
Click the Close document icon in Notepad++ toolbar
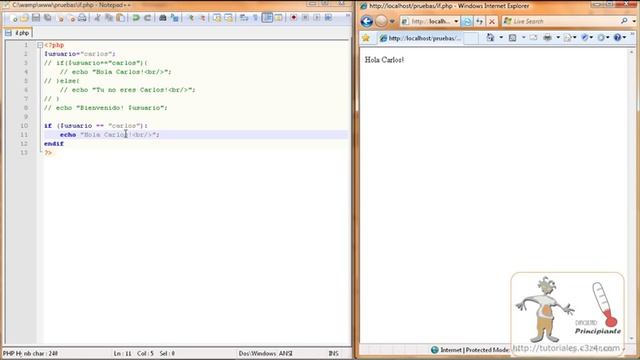click(x=60, y=18)
